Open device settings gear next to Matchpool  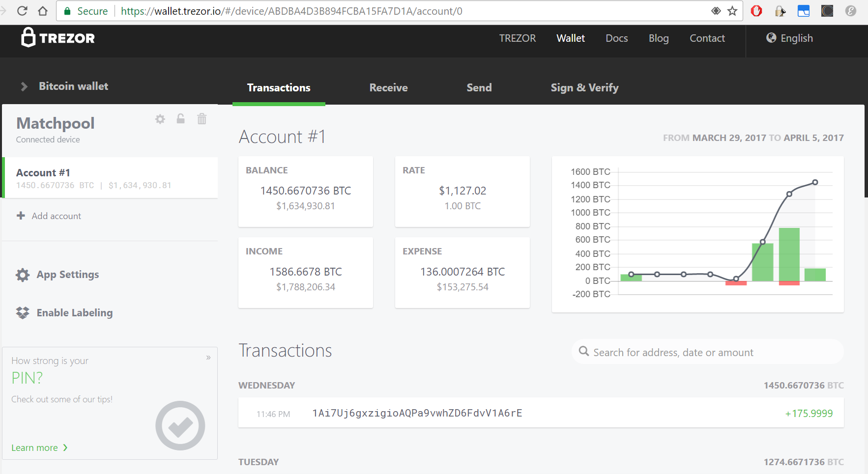160,119
